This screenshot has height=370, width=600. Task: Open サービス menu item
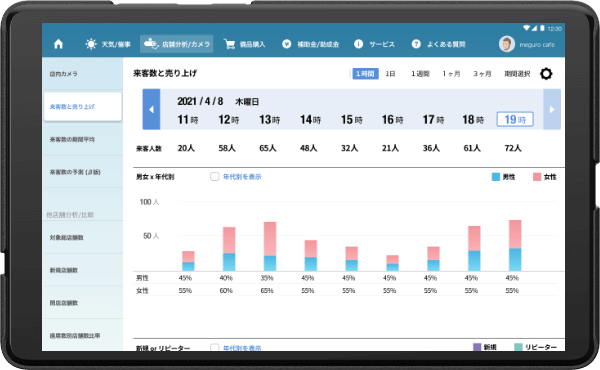click(382, 44)
